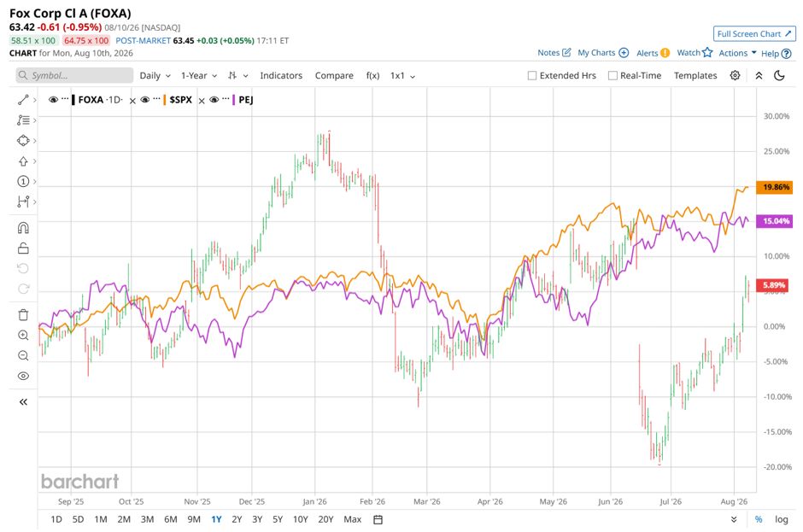Select the 3M range tab

148,519
